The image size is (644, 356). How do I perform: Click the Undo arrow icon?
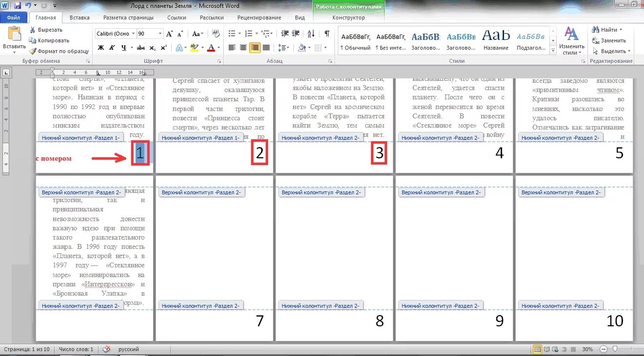click(28, 6)
